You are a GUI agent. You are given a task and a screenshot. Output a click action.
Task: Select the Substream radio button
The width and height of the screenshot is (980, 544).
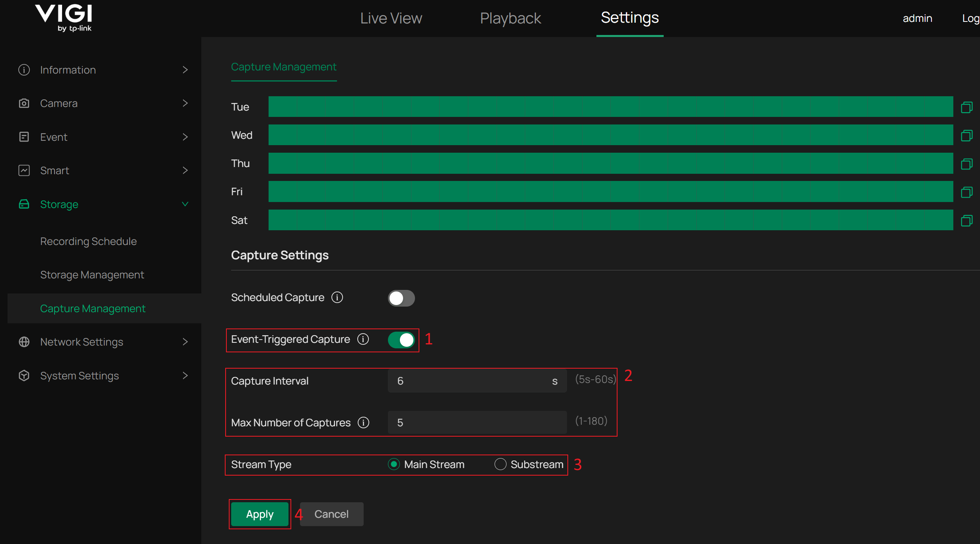click(x=500, y=464)
